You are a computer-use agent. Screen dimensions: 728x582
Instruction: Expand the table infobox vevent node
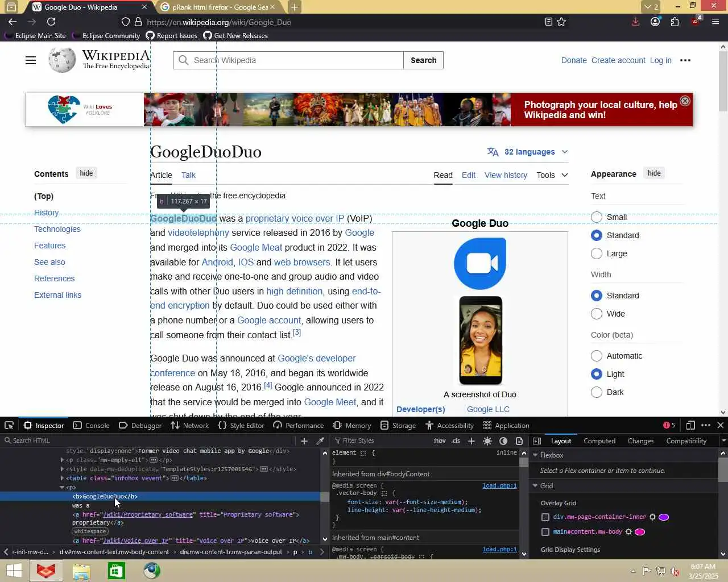point(62,479)
